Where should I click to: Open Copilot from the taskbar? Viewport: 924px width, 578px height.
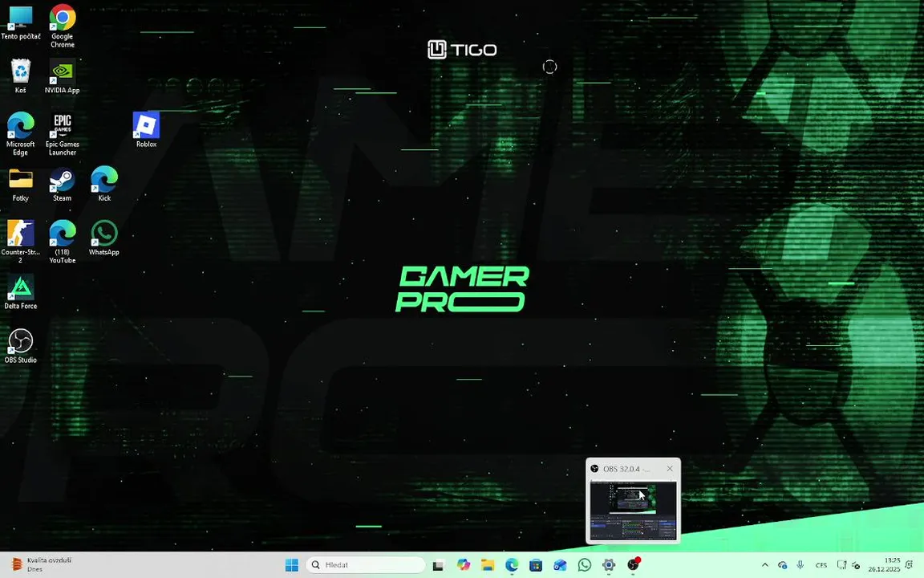[463, 565]
